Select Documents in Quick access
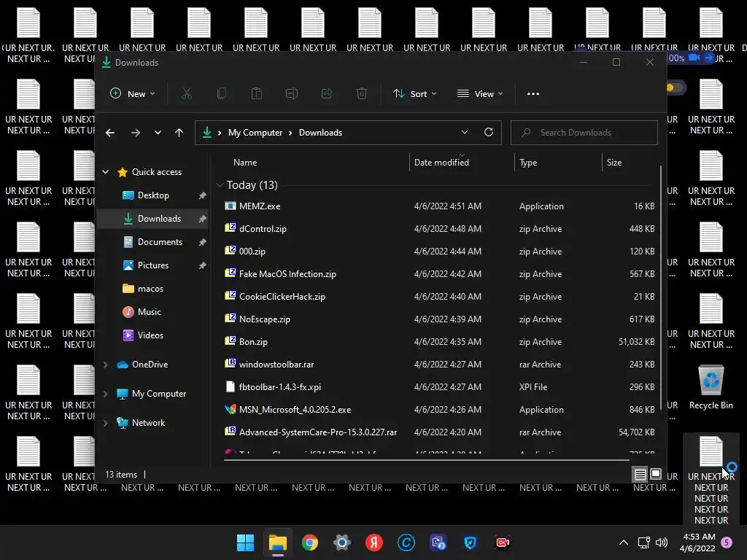This screenshot has width=747, height=560. [152, 242]
